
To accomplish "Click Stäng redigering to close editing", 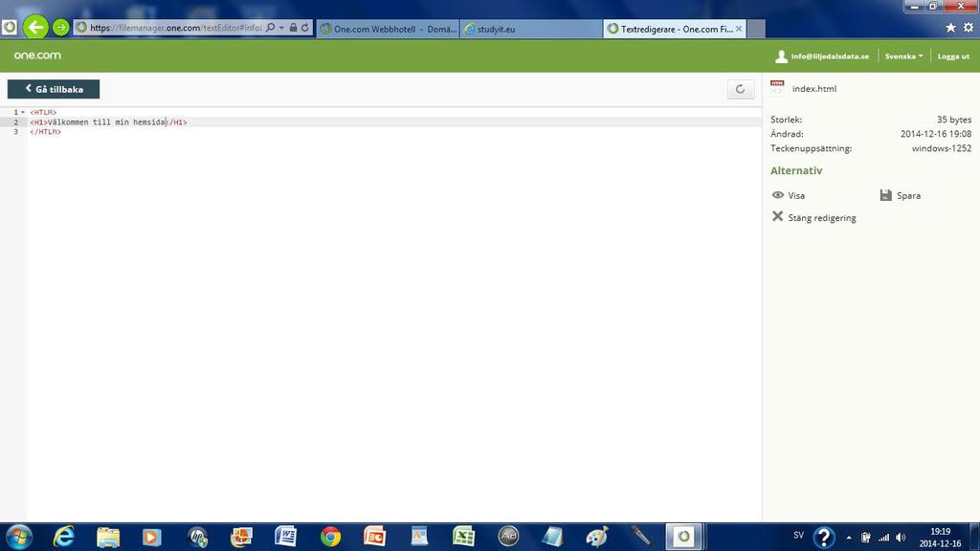I will click(813, 217).
